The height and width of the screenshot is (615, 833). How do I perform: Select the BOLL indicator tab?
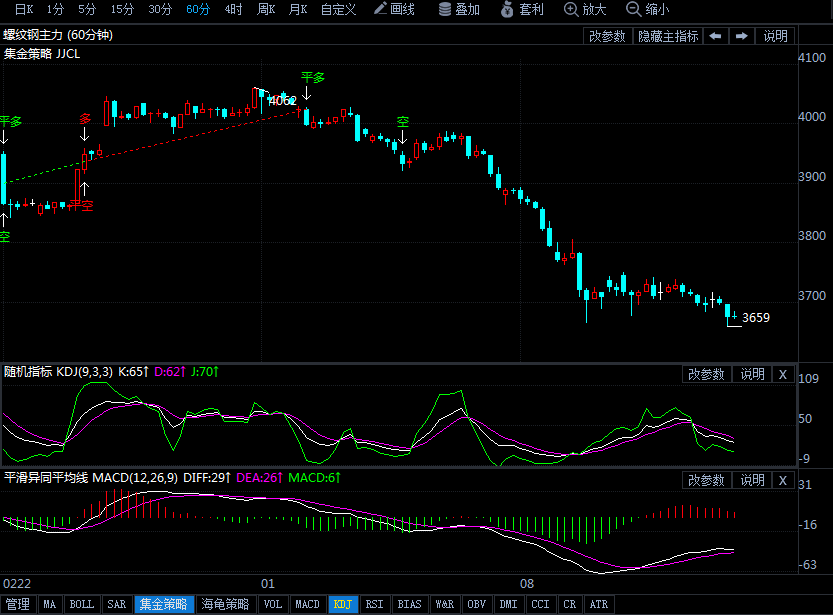pos(81,604)
